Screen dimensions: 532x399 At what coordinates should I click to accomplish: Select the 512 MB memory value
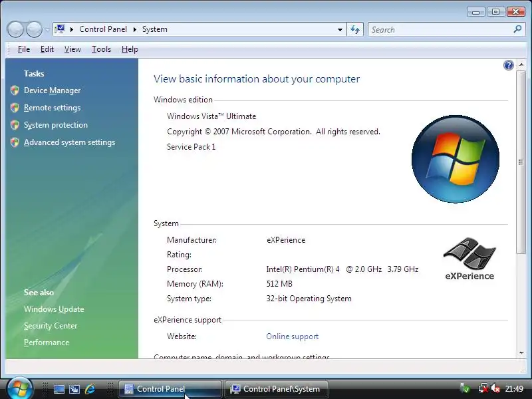coord(279,284)
